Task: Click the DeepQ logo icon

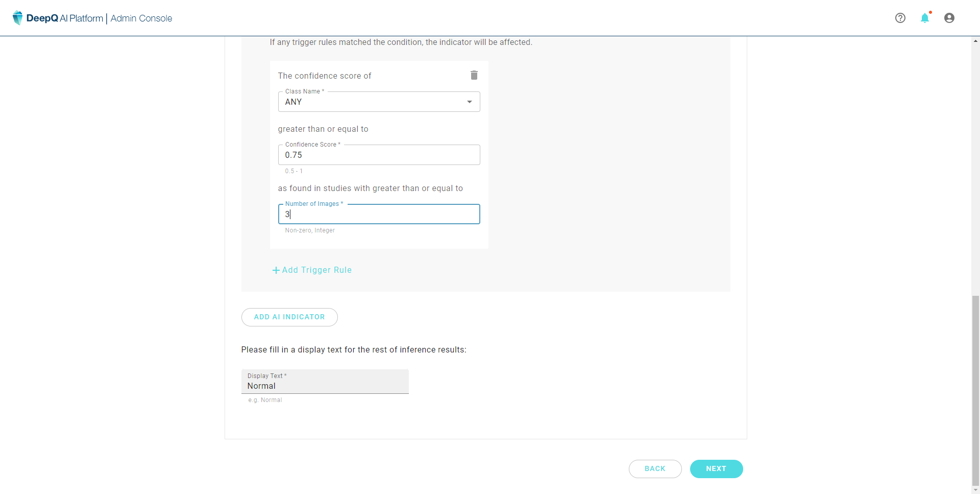Action: click(17, 18)
